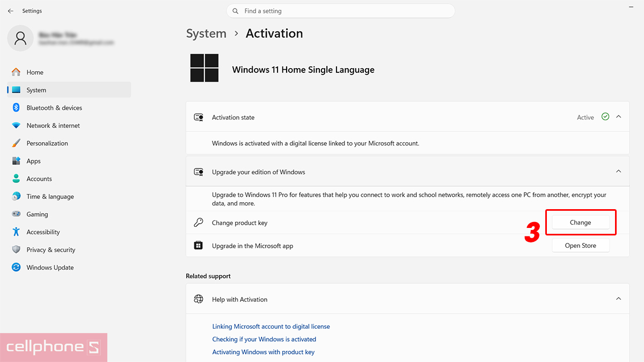Click the Help with Activation globe icon

click(x=199, y=299)
